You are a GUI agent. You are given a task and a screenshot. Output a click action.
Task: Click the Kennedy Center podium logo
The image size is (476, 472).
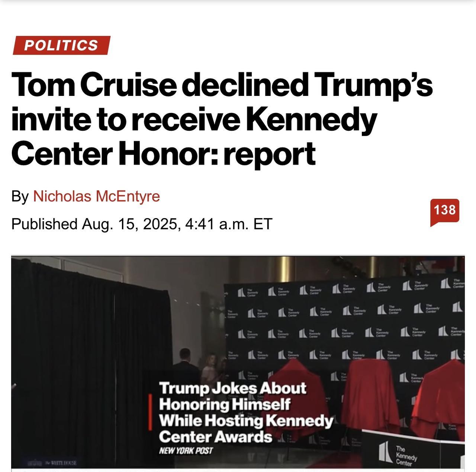coord(397,453)
